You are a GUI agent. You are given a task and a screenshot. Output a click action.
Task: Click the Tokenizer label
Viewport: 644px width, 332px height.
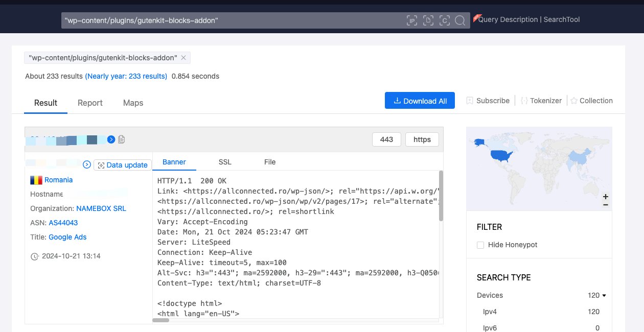point(546,101)
